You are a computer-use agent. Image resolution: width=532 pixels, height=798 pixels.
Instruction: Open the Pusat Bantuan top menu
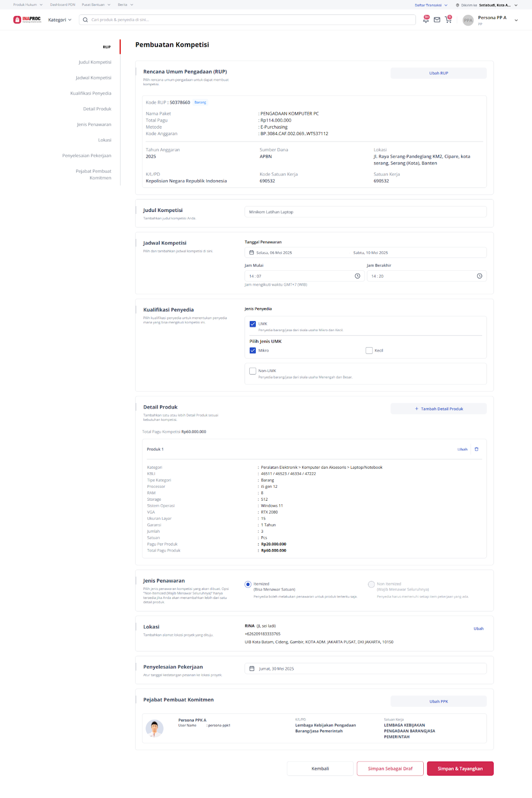click(x=96, y=4)
